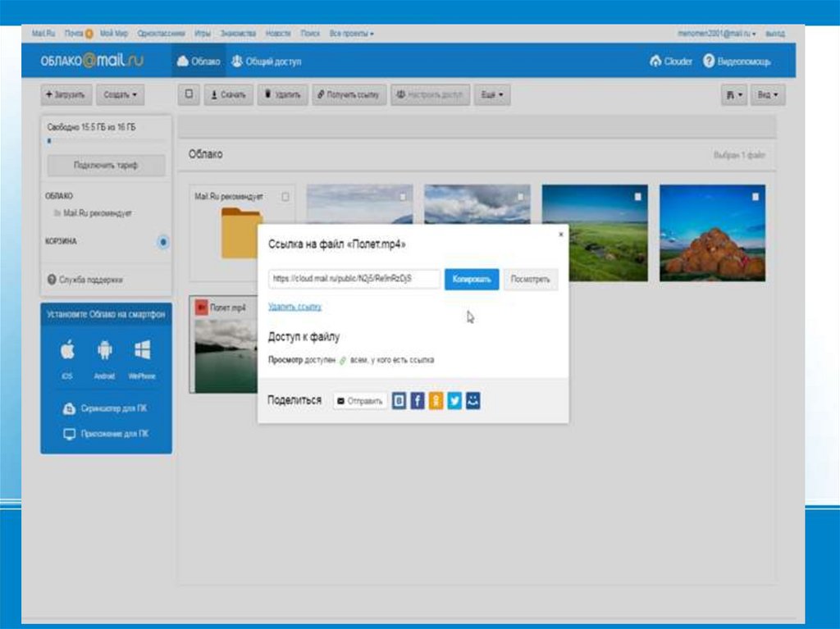Screen dimensions: 840x629
Task: Click the Удалить ссылку link
Action: [294, 307]
